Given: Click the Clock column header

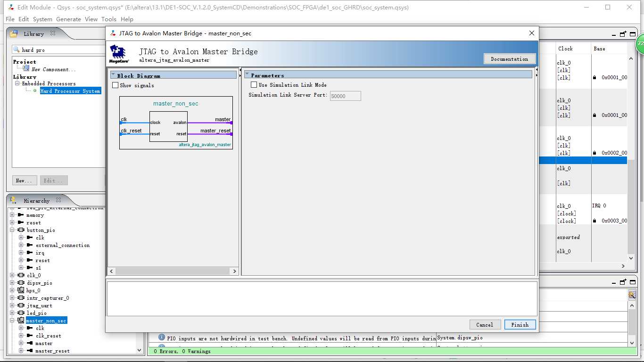Looking at the screenshot, I should pyautogui.click(x=565, y=49).
